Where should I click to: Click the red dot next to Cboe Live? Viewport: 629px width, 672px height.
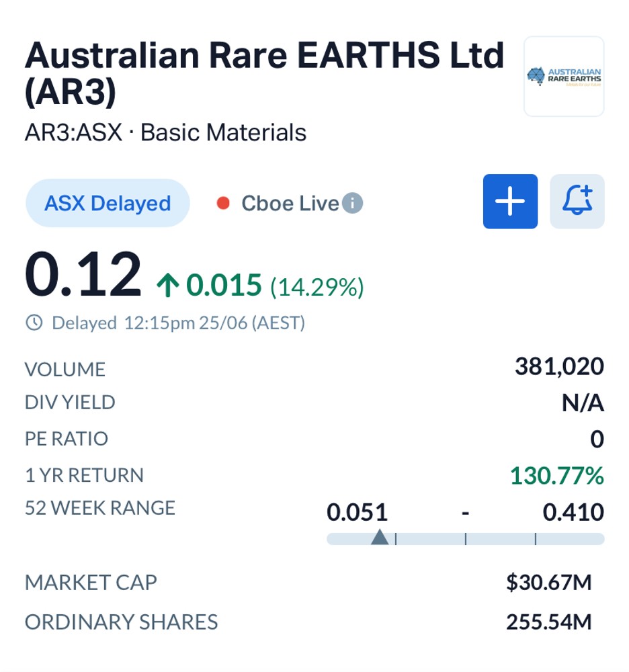pos(223,203)
